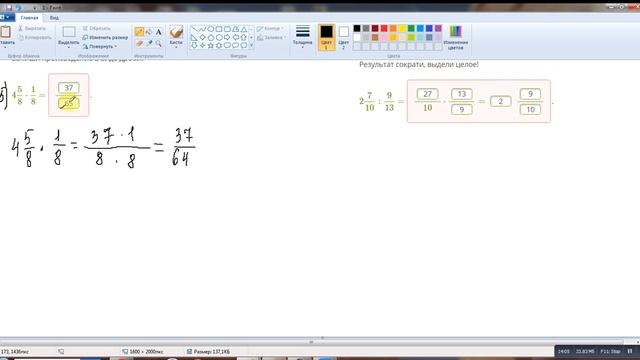Click Resize (Изменить размер) button

[105, 38]
